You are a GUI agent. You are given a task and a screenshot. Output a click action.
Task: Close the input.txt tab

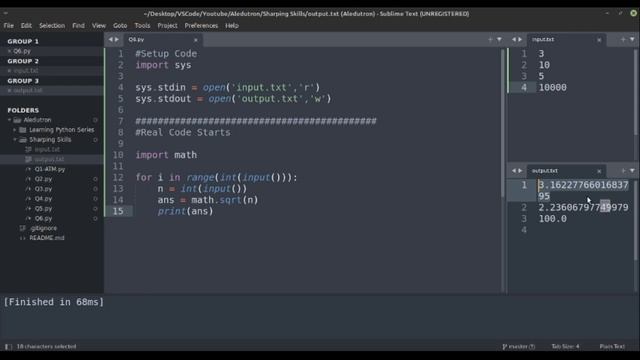pos(599,40)
